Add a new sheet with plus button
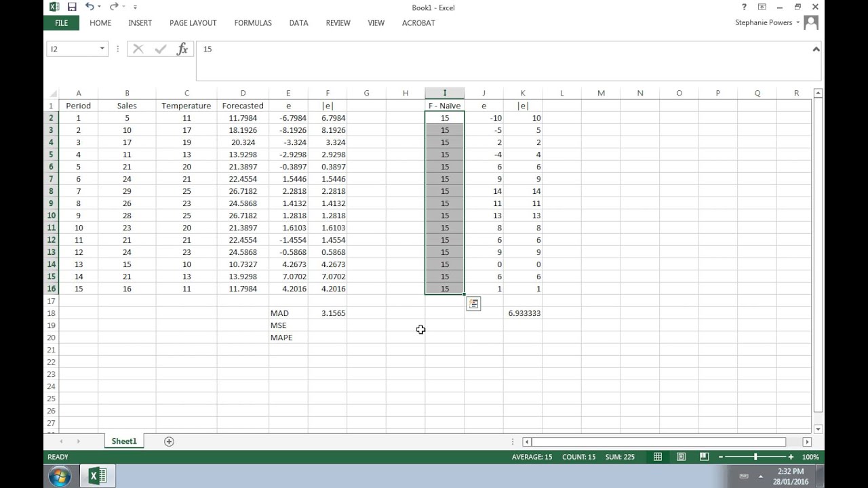The width and height of the screenshot is (868, 488). (x=170, y=441)
